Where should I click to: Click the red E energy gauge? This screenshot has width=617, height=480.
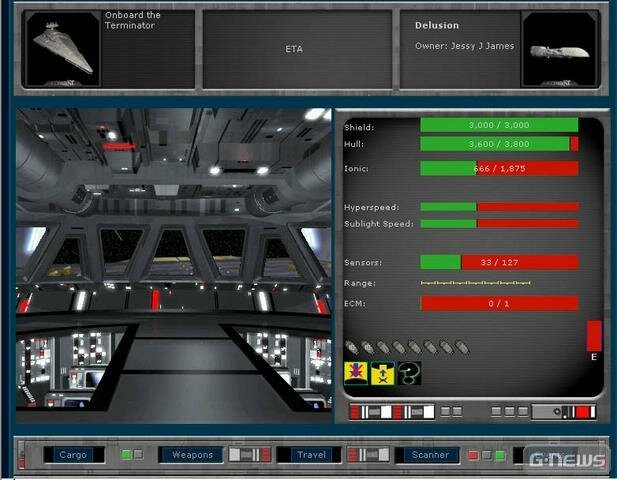594,336
